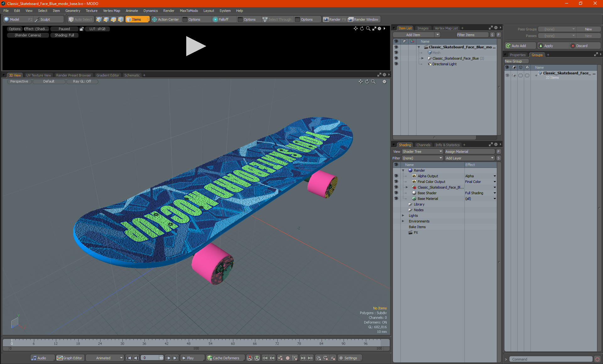The height and width of the screenshot is (364, 603).
Task: Click Apply in pass groups panel
Action: pos(552,46)
